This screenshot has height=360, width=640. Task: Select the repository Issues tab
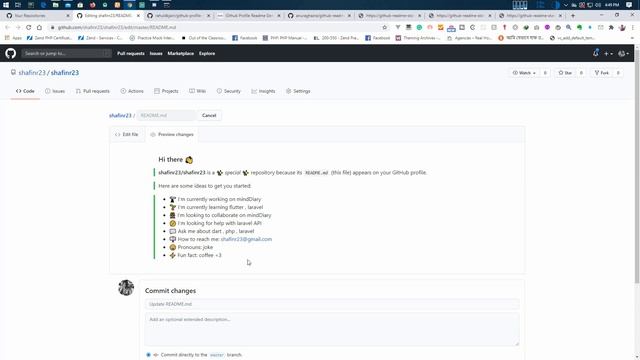(55, 91)
